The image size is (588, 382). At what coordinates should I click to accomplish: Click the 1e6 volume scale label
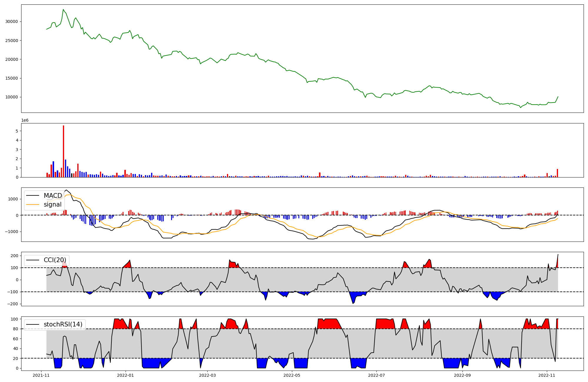click(25, 120)
